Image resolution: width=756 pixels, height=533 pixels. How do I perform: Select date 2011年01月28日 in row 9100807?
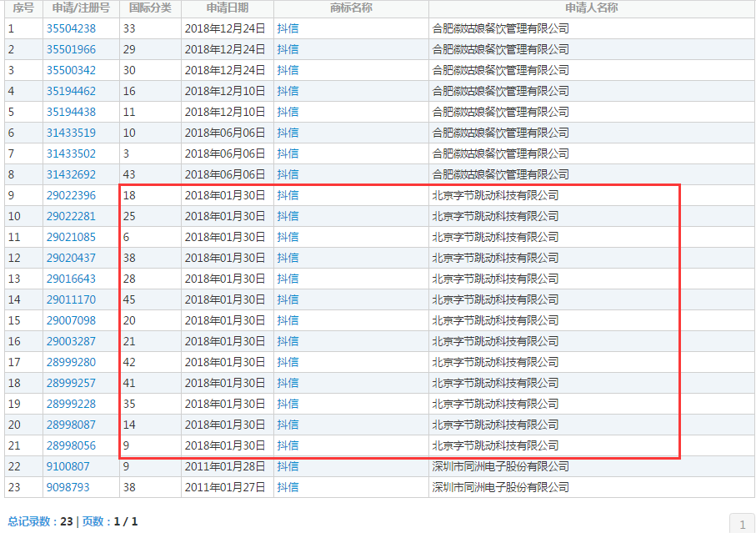click(x=225, y=466)
